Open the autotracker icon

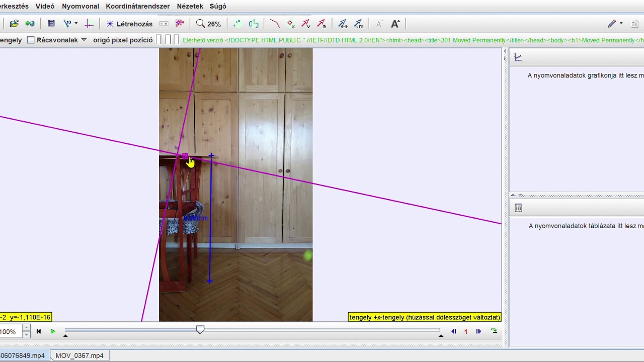[x=180, y=24]
